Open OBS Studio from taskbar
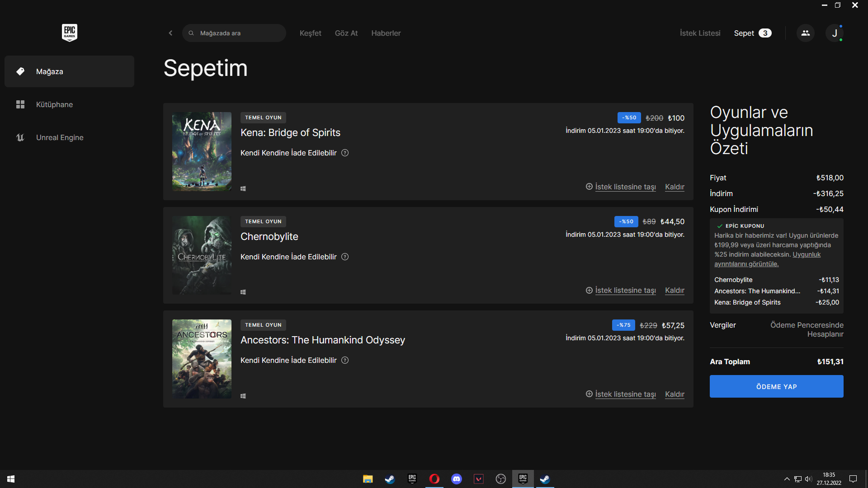The height and width of the screenshot is (488, 868). pos(501,479)
